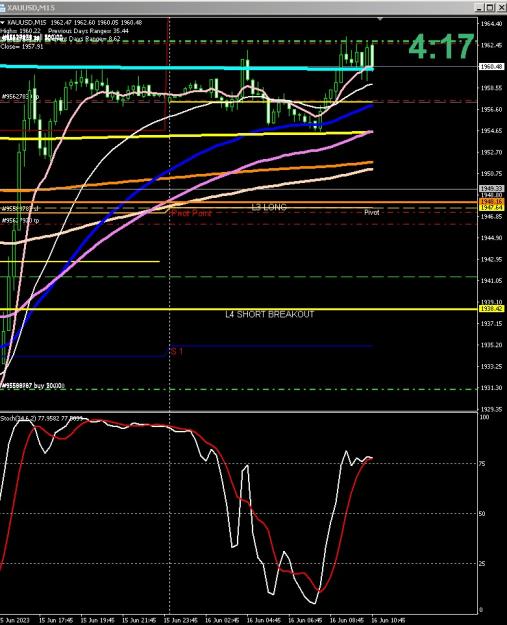Click the current price tag 1960.48
The width and height of the screenshot is (507, 625).
click(491, 67)
